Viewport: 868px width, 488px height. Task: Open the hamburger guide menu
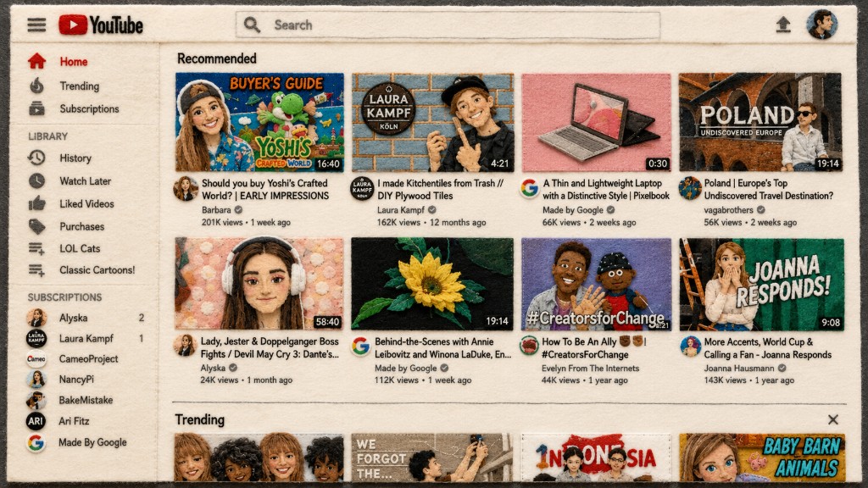coord(36,25)
